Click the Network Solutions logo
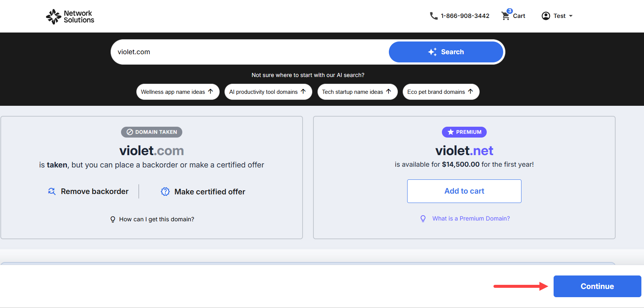The width and height of the screenshot is (644, 308). [x=70, y=16]
